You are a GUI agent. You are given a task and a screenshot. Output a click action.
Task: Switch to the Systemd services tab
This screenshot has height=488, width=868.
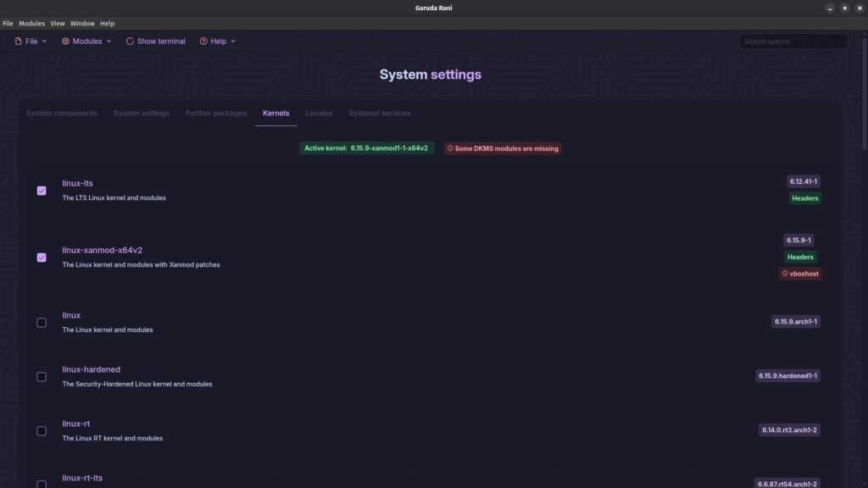pos(380,114)
